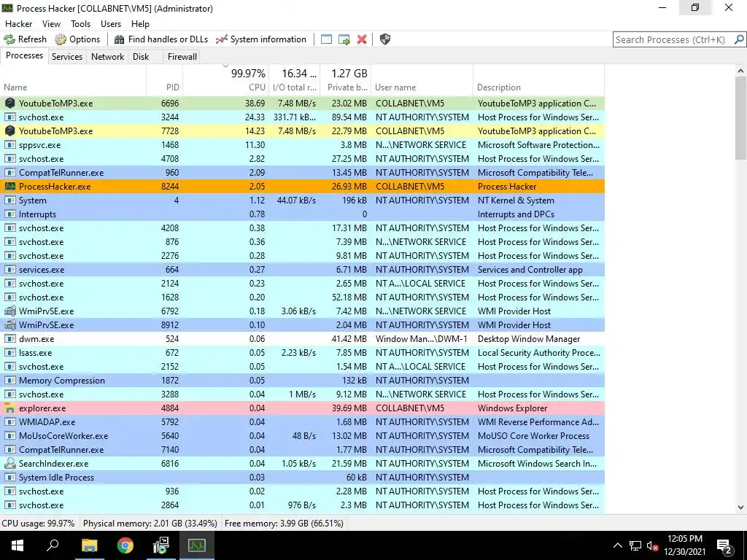Click the dwm.exe process icon

(x=9, y=338)
